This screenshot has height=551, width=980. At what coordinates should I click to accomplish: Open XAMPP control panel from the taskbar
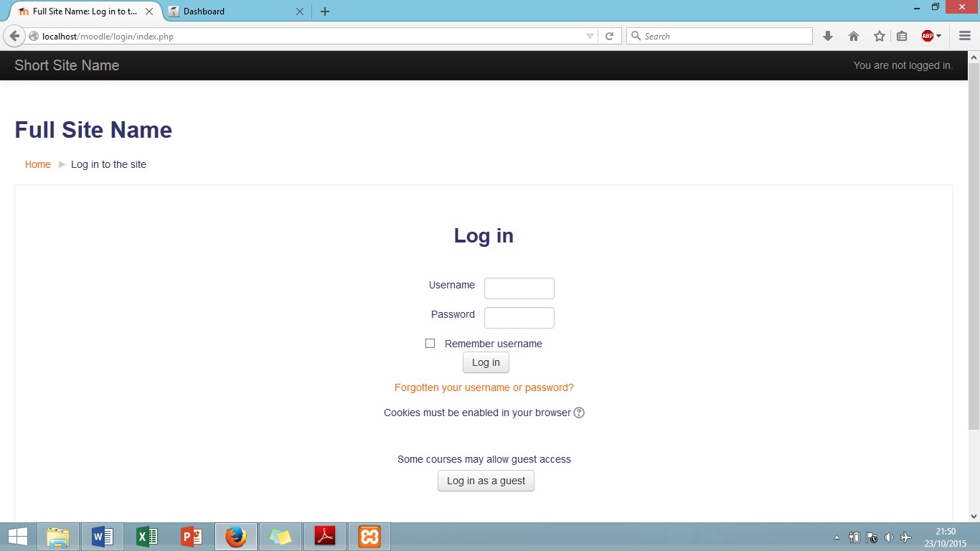(x=369, y=537)
